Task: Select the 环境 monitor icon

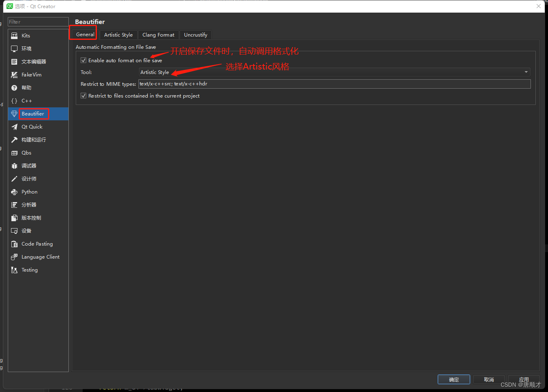Action: tap(14, 49)
